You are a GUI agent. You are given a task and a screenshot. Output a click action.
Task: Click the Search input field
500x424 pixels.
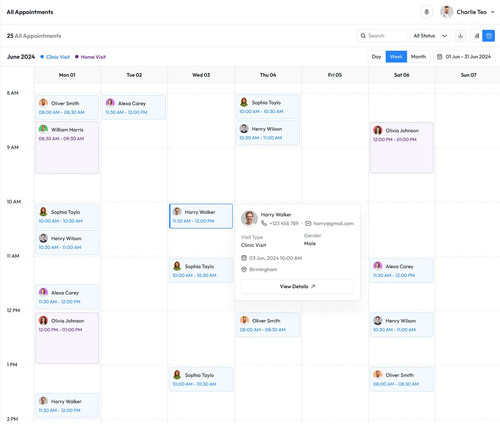(x=382, y=36)
